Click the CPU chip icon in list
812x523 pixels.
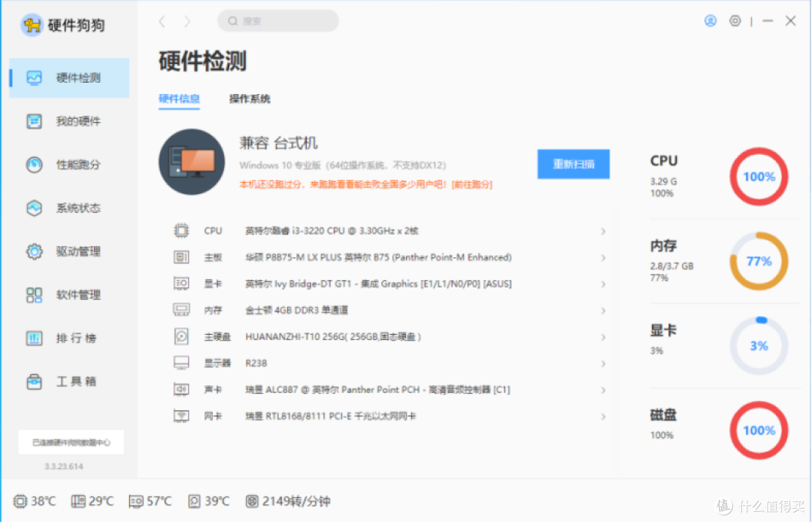coord(181,231)
